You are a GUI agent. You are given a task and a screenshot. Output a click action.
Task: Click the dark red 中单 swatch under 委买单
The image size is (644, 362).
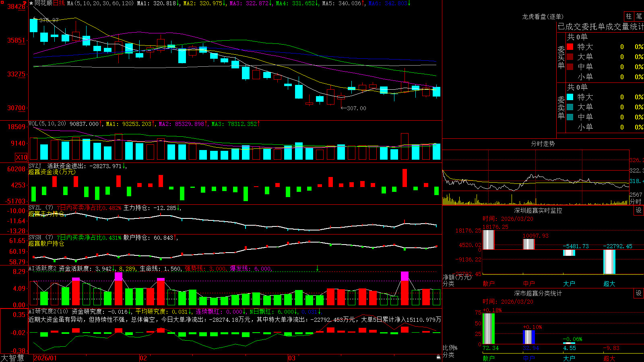570,67
